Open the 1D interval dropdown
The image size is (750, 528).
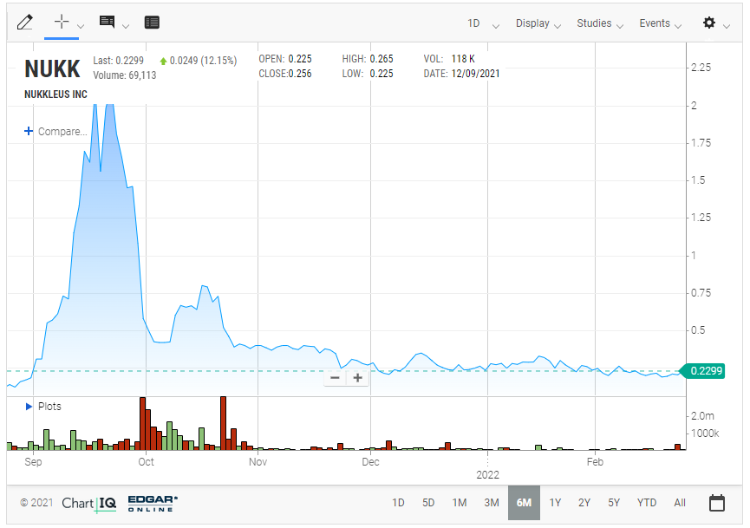point(483,23)
